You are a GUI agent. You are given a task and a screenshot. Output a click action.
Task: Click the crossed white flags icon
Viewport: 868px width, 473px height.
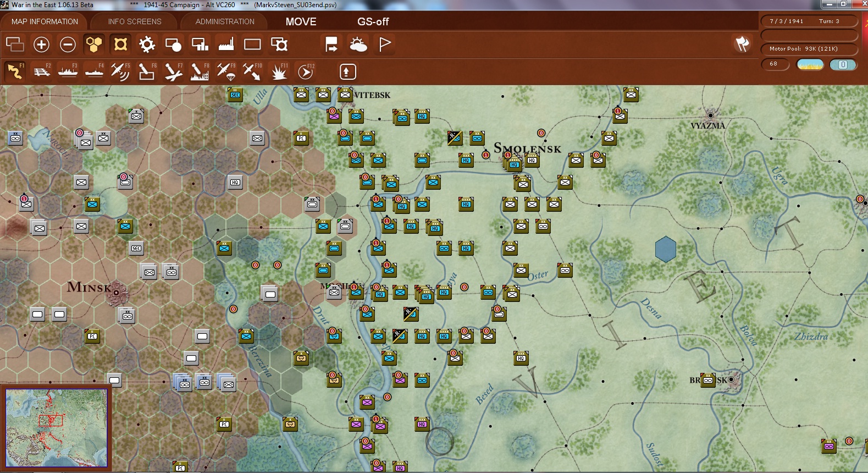tap(743, 44)
